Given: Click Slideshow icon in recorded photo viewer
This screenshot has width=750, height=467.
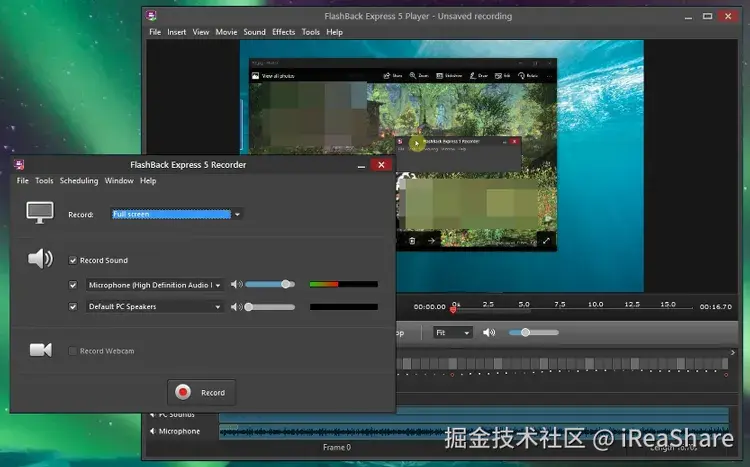Looking at the screenshot, I should [x=440, y=76].
